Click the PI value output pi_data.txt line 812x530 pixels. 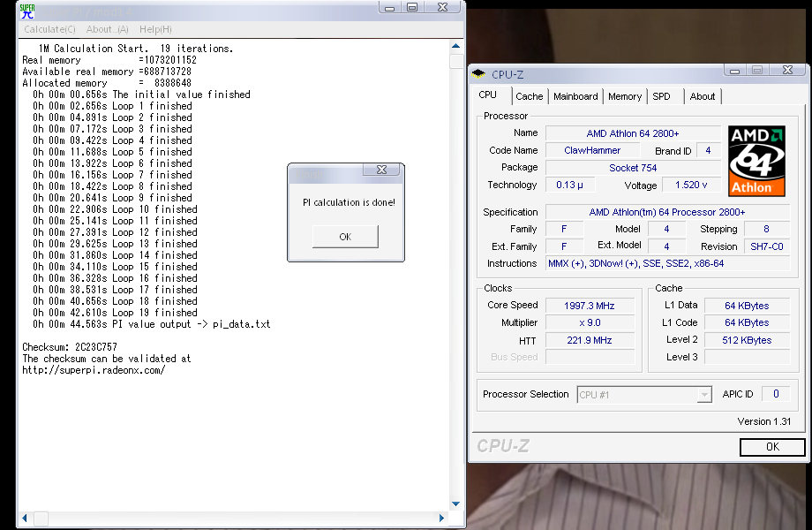pyautogui.click(x=151, y=324)
